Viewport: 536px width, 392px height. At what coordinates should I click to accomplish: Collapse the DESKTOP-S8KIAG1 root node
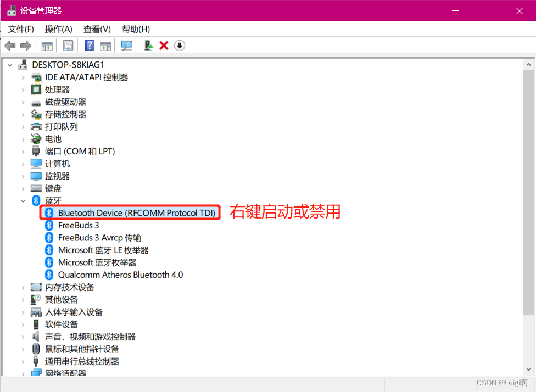(x=10, y=65)
